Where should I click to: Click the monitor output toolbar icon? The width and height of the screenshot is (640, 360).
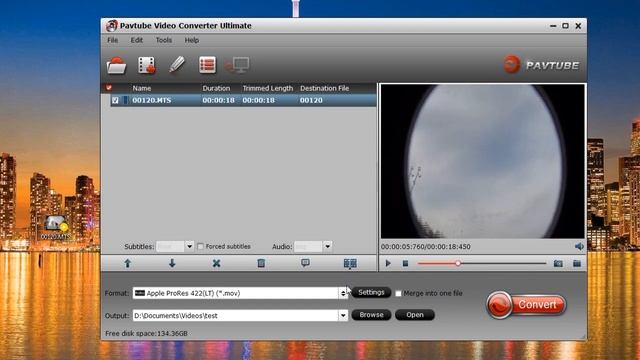coord(238,65)
